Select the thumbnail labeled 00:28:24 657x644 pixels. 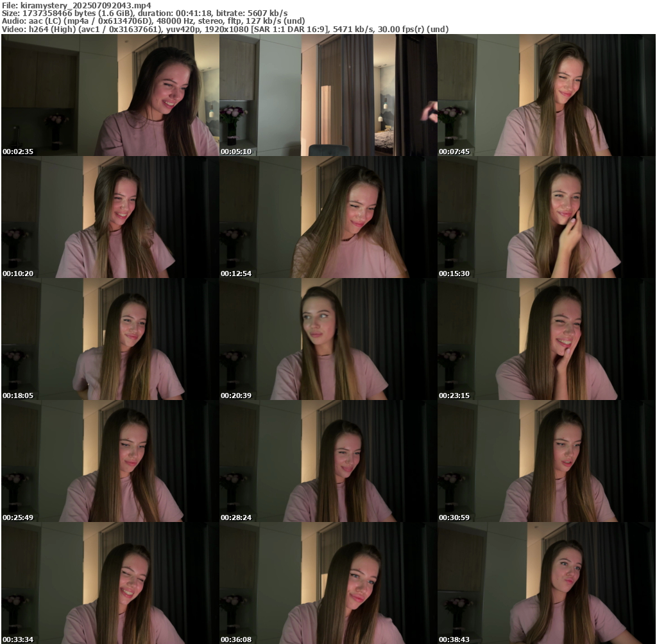pos(328,461)
